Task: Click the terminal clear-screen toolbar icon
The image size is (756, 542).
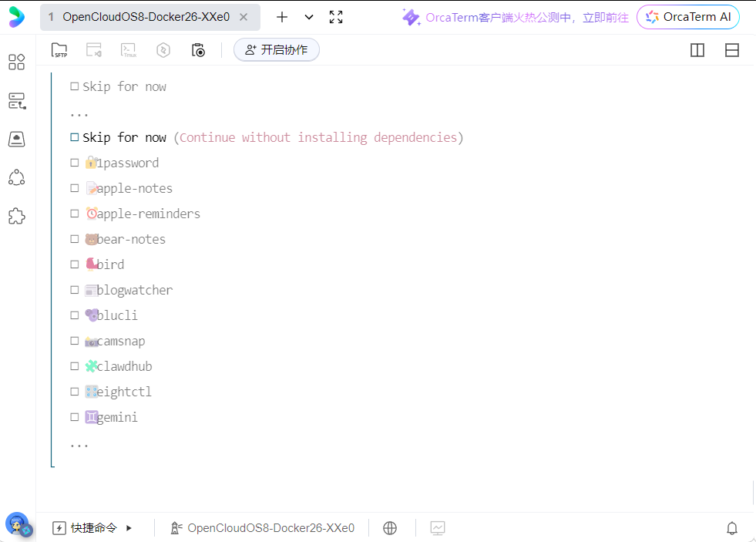Action: coord(94,50)
